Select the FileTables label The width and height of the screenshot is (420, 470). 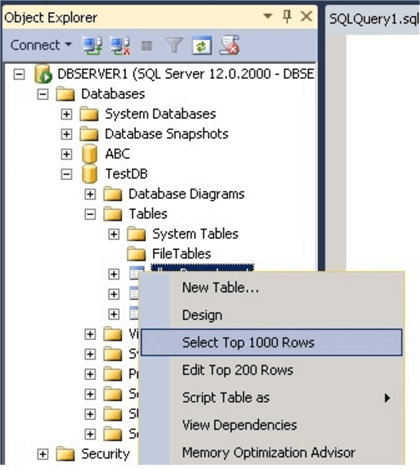click(182, 254)
